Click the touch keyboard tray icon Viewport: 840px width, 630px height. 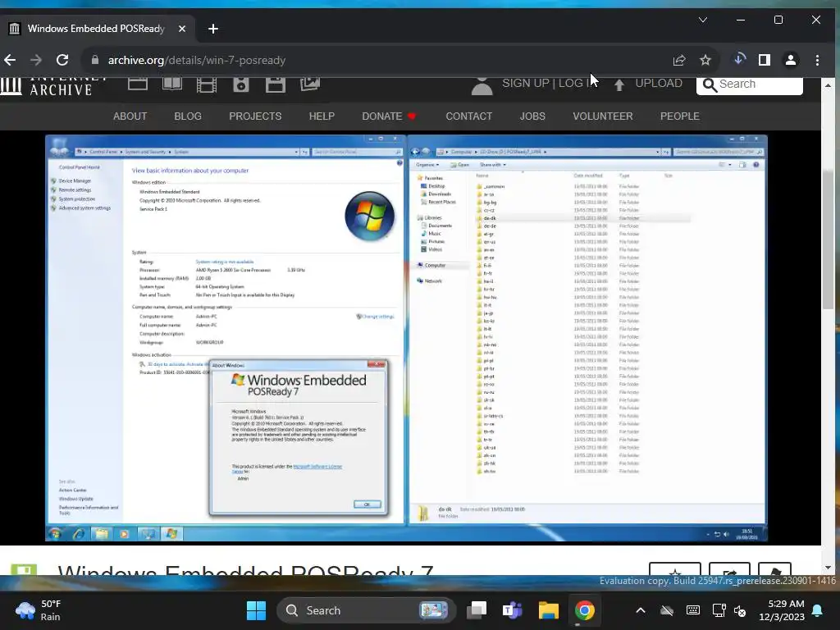click(x=692, y=610)
